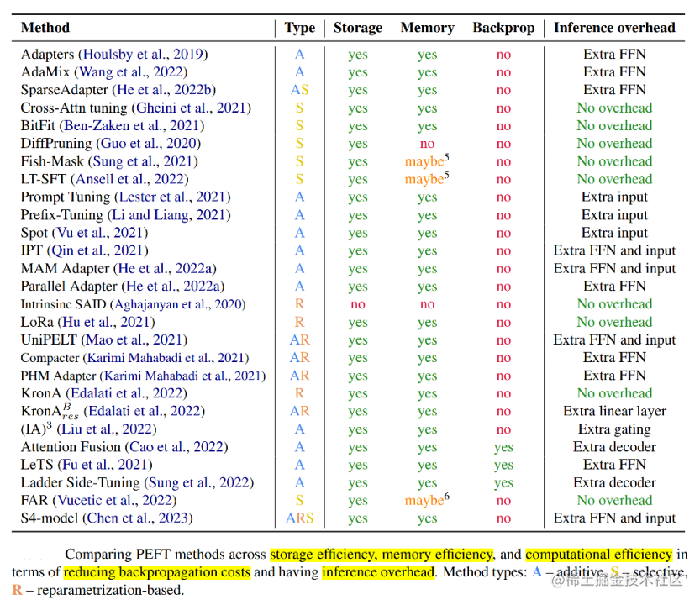Open the Ansell et al., 2022 reference
This screenshot has height=605, width=700.
click(x=129, y=180)
